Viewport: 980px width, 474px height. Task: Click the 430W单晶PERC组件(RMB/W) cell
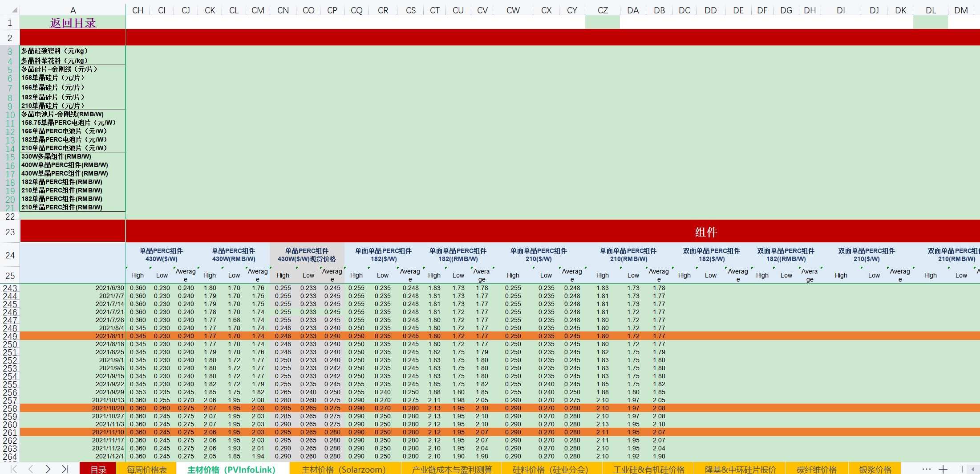pos(73,173)
